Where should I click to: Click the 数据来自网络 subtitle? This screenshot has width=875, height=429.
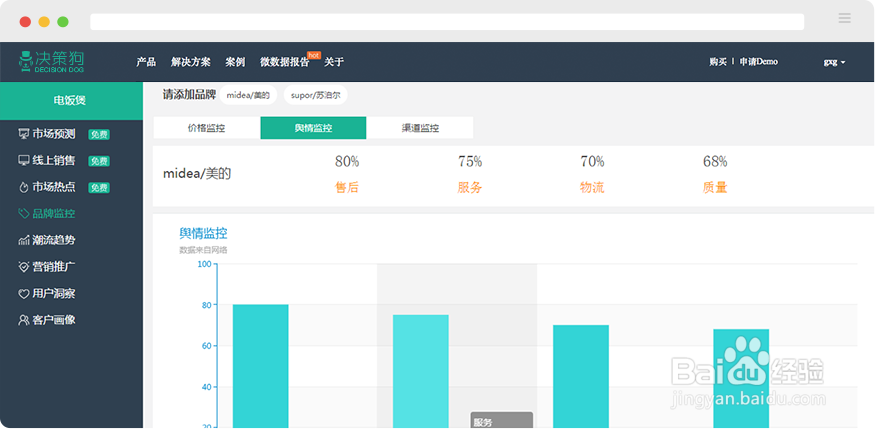pyautogui.click(x=203, y=250)
